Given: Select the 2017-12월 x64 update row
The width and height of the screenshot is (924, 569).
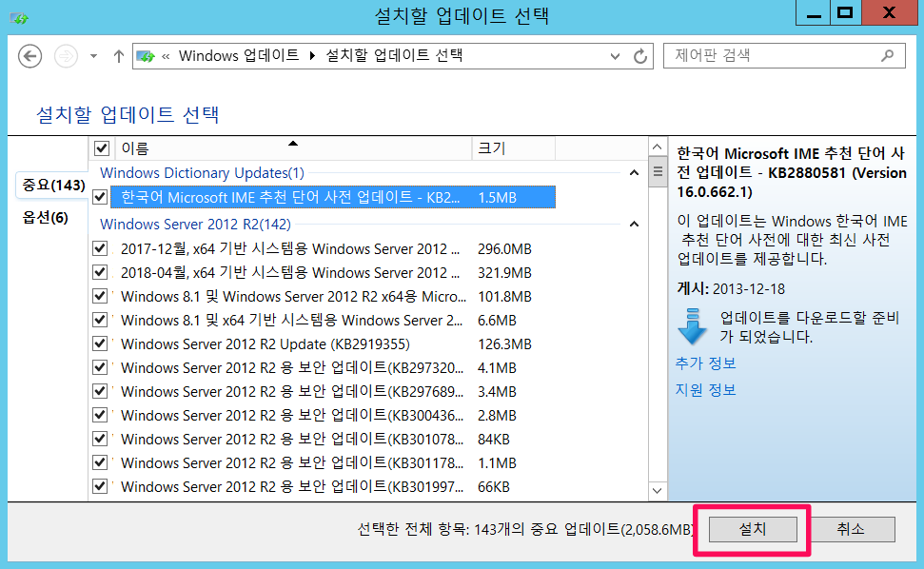Looking at the screenshot, I should [333, 249].
